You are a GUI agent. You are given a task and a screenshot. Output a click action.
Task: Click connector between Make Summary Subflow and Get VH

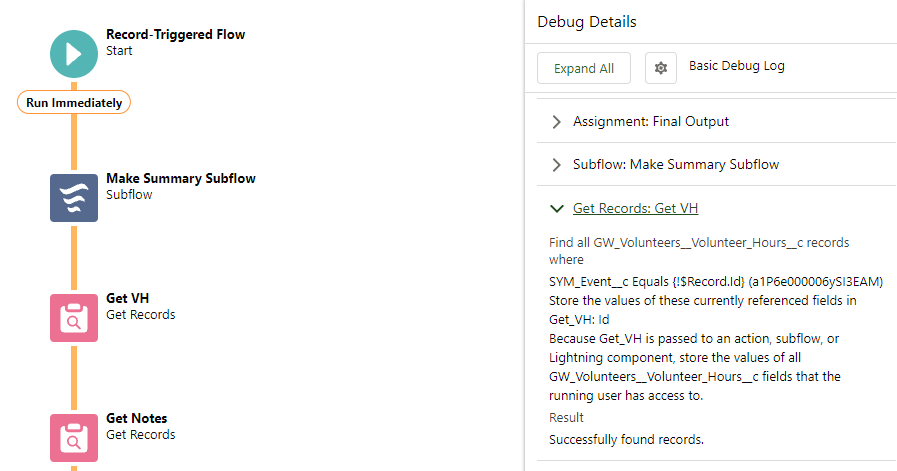click(x=74, y=258)
